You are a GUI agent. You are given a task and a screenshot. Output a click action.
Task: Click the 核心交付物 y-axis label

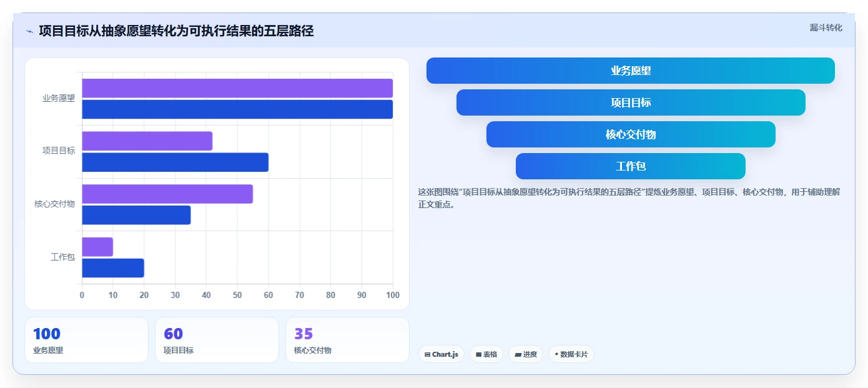point(55,204)
